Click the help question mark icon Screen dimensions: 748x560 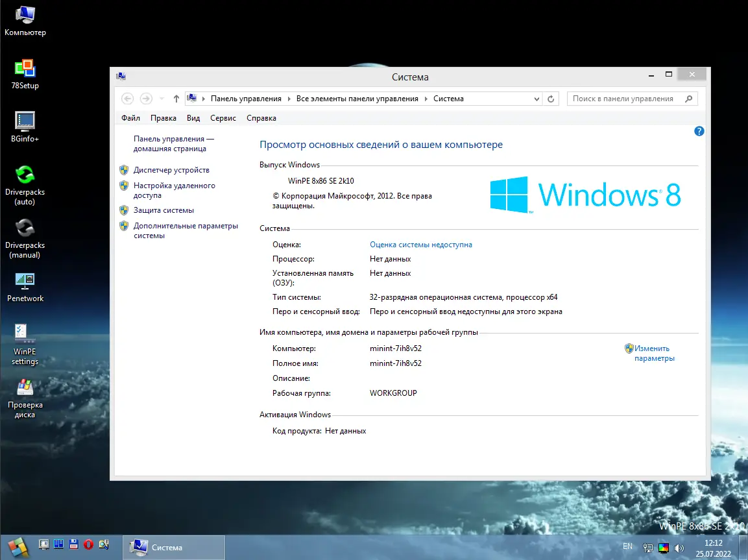click(x=699, y=131)
